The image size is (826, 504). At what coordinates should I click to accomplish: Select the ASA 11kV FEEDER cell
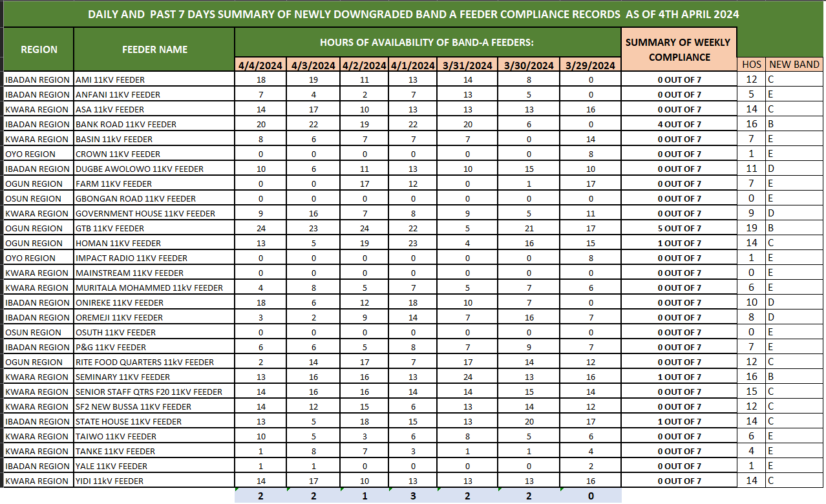tap(154, 109)
